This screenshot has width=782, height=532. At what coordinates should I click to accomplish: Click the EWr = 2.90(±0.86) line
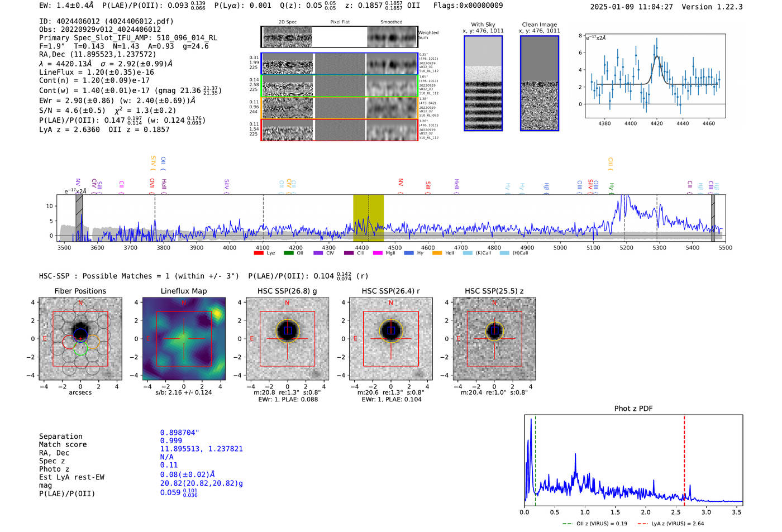[117, 100]
